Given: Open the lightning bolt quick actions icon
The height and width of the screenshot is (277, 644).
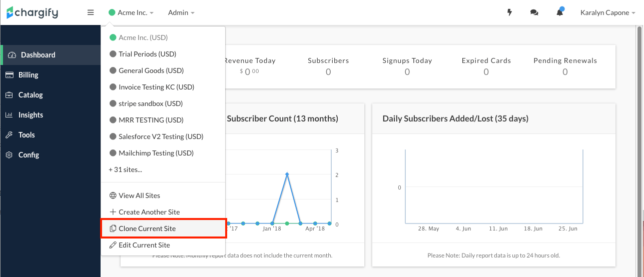Looking at the screenshot, I should click(510, 12).
